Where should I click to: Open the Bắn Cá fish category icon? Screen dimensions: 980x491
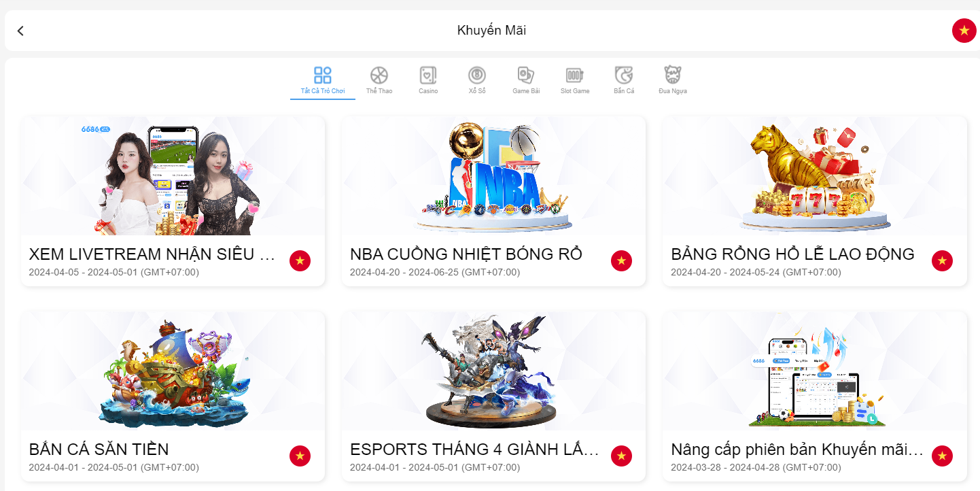coord(624,75)
